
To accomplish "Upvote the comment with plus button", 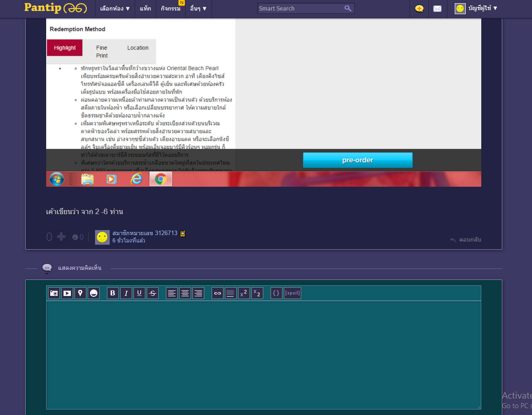I will 61,236.
